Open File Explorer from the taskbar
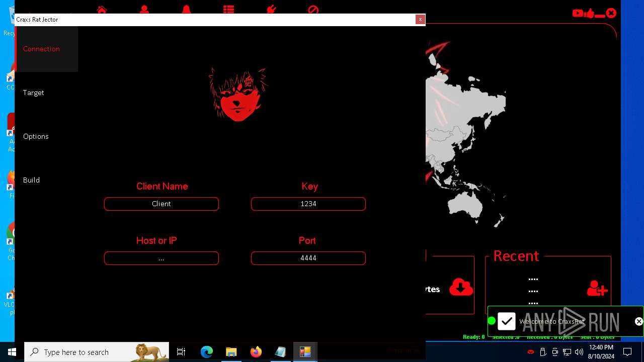644x362 pixels. 231,352
